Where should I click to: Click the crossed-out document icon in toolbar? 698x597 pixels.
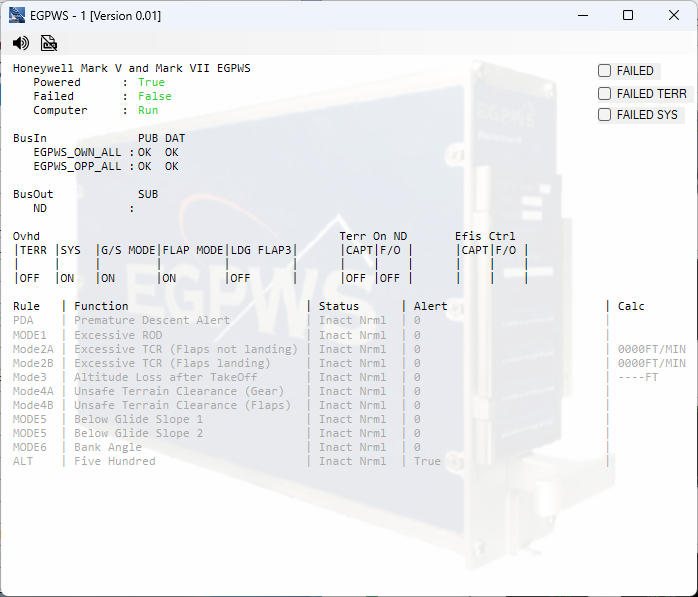point(49,43)
